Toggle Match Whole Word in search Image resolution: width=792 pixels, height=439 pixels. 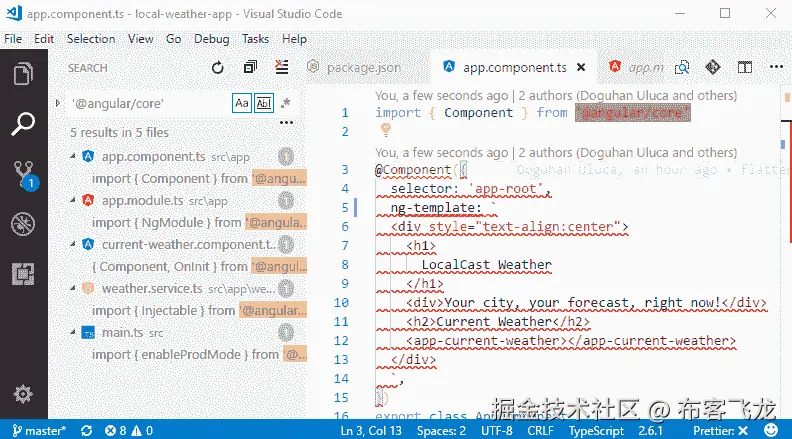(x=264, y=103)
